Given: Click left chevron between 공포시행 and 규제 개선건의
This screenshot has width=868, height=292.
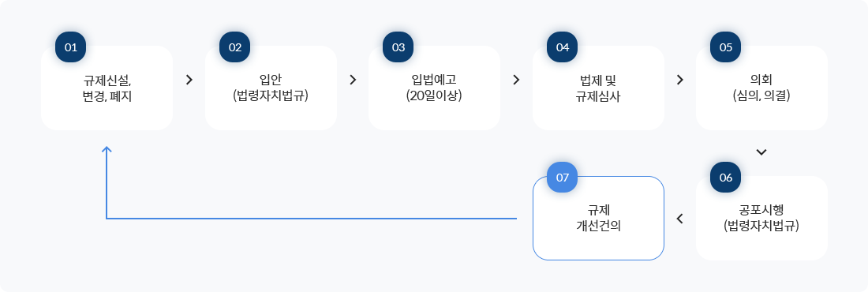Looking at the screenshot, I should [x=679, y=219].
